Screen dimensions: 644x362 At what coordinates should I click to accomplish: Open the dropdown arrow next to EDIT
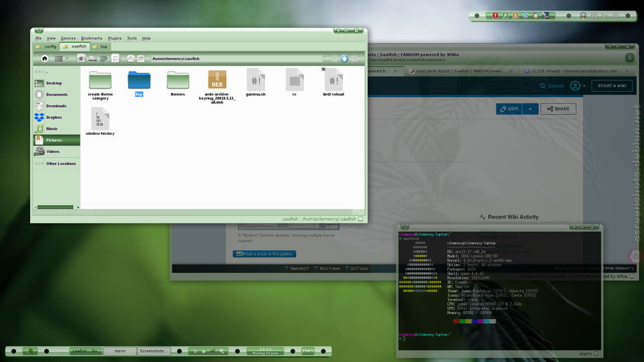pyautogui.click(x=530, y=109)
